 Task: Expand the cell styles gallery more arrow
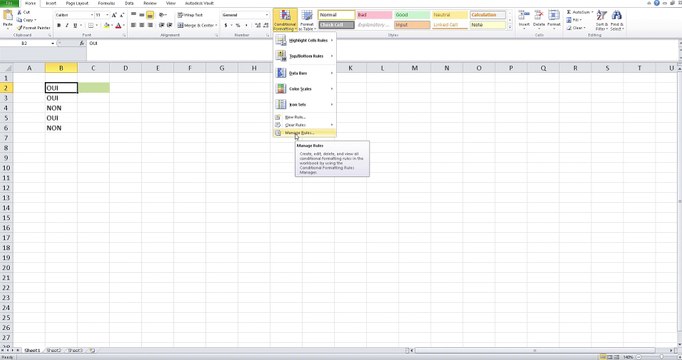[x=510, y=27]
